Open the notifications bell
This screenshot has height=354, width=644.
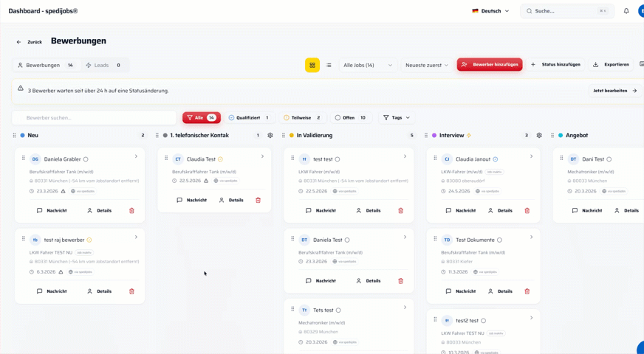[626, 11]
